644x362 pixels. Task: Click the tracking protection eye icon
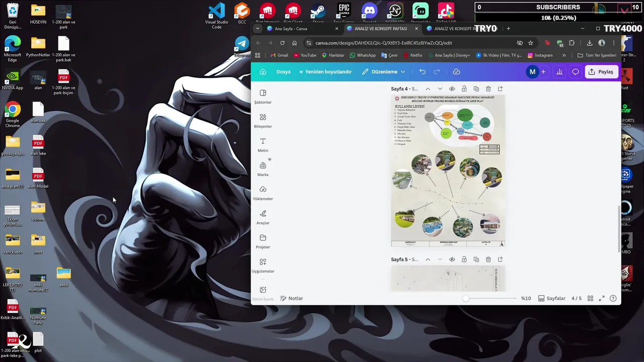(x=520, y=43)
